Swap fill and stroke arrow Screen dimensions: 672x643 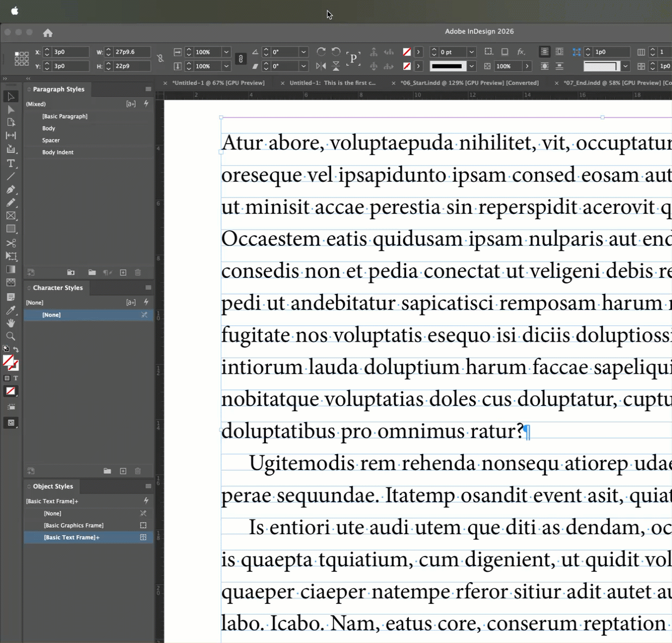point(16,350)
